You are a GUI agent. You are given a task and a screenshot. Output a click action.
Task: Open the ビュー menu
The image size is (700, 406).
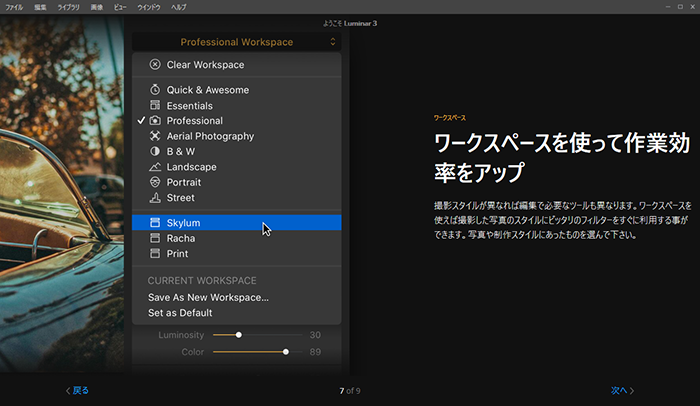tap(120, 7)
